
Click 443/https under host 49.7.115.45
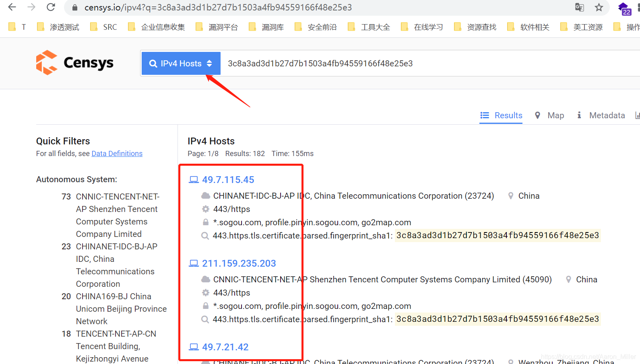tap(232, 209)
